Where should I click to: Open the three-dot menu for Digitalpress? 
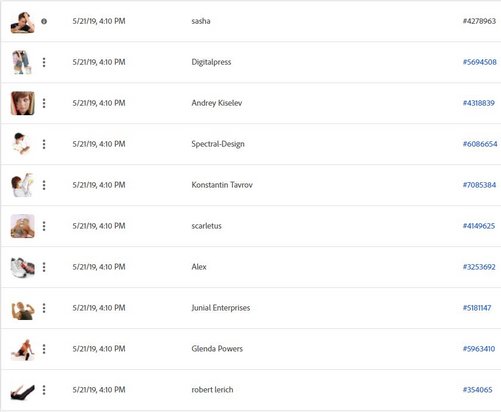(44, 62)
